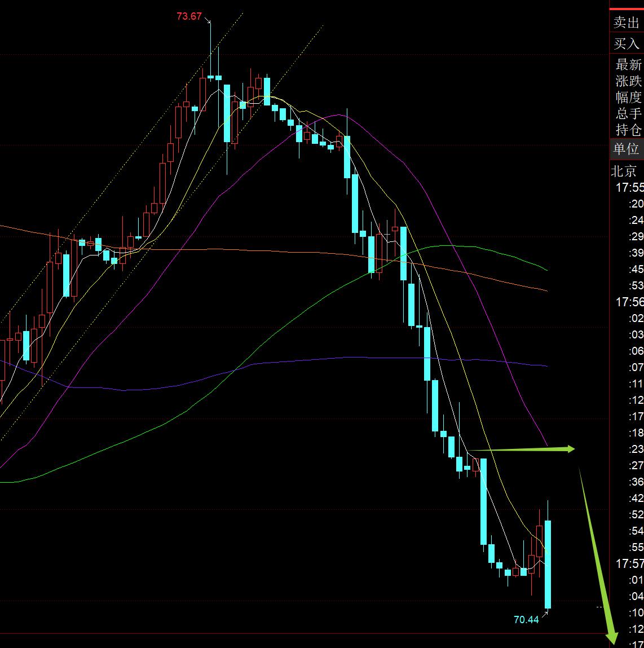The height and width of the screenshot is (648, 644).
Task: Click the 卖出 (sell) row
Action: [627, 23]
